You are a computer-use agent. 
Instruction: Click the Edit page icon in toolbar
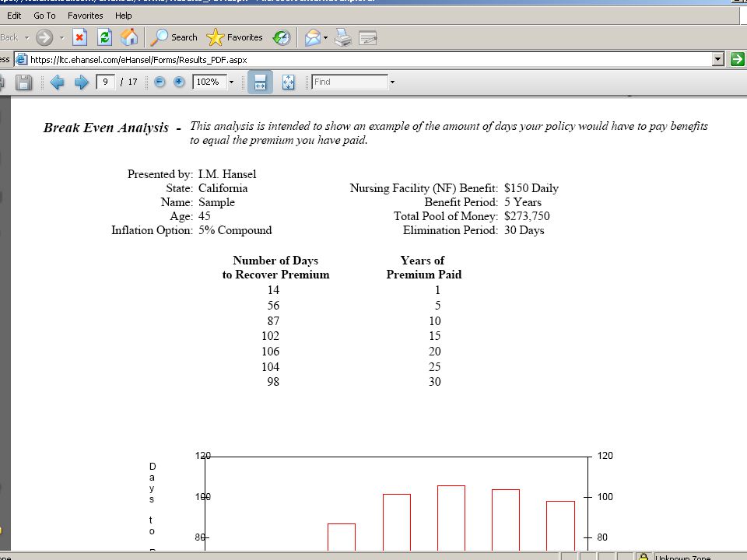tap(368, 37)
